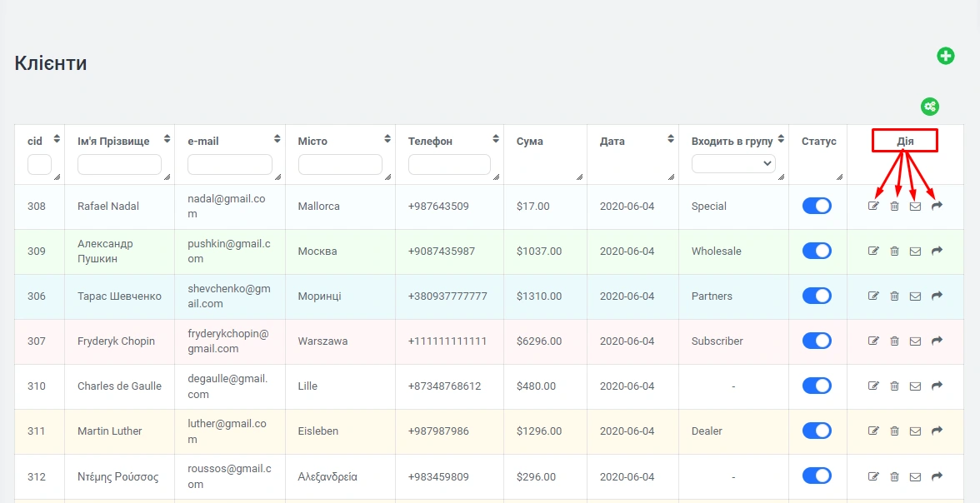The image size is (980, 503).
Task: Edit the Martin Luther client record
Action: (873, 431)
